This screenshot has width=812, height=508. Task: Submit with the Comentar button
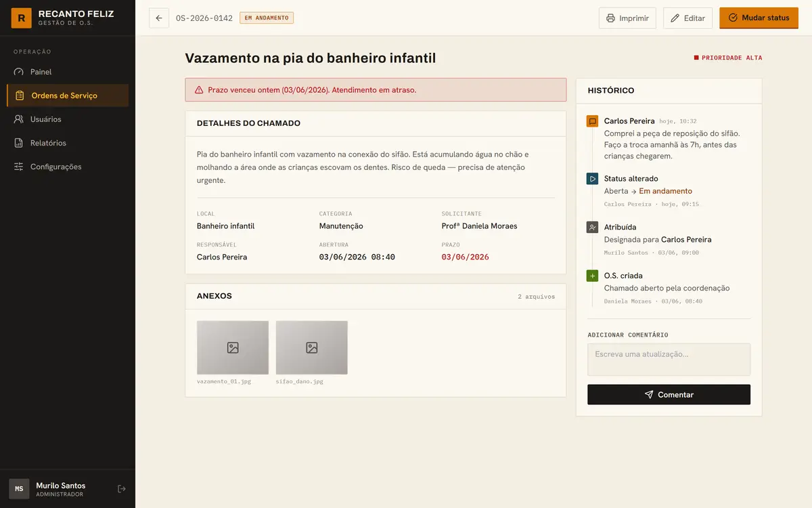pos(669,395)
